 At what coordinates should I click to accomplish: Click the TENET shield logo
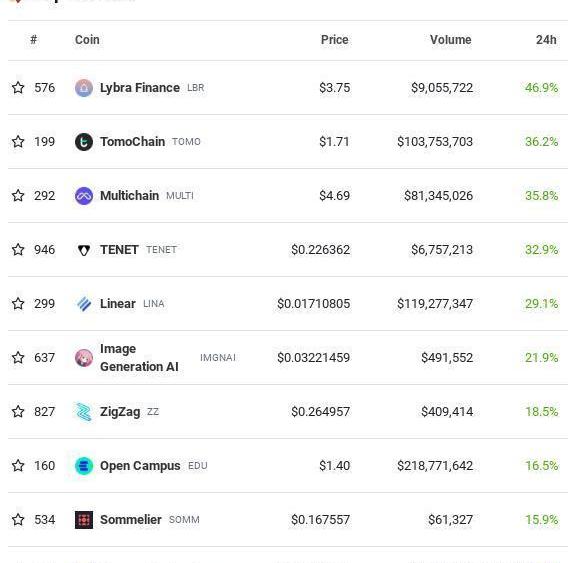pyautogui.click(x=84, y=250)
